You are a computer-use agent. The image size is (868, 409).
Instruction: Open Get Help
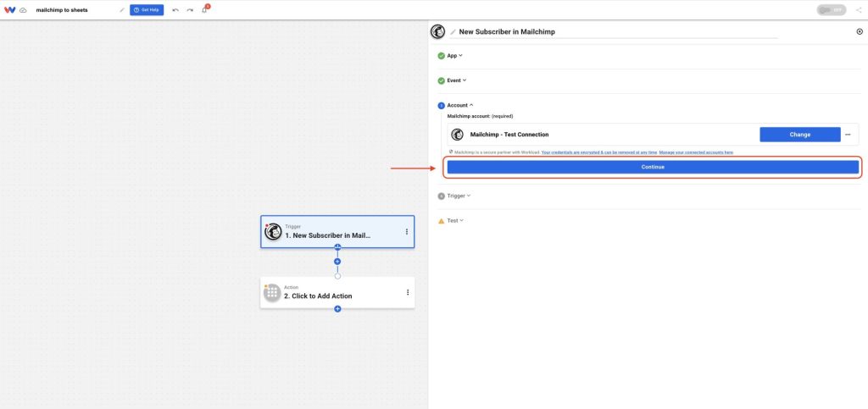tap(147, 10)
